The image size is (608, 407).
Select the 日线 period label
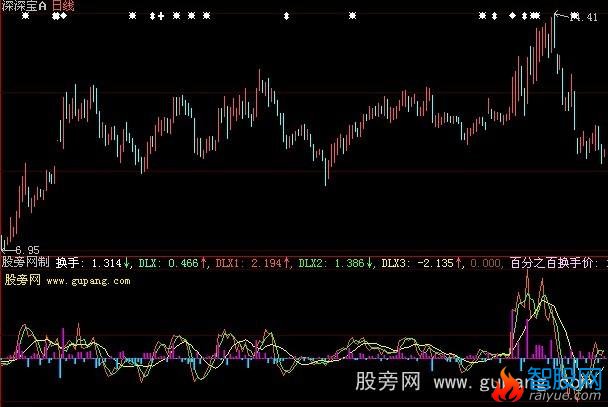(63, 5)
